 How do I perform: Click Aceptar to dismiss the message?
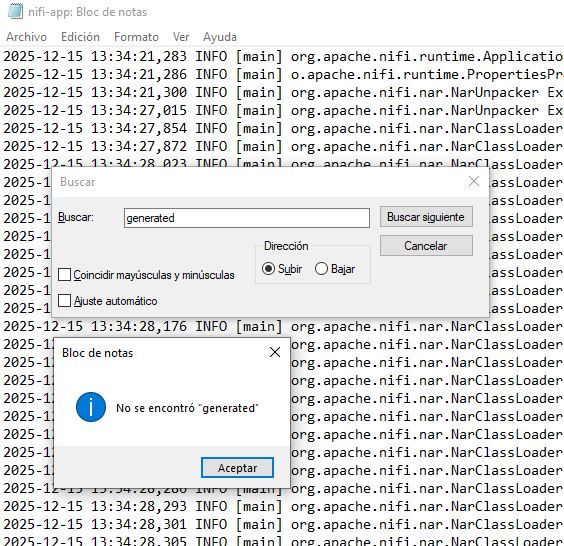coord(237,468)
